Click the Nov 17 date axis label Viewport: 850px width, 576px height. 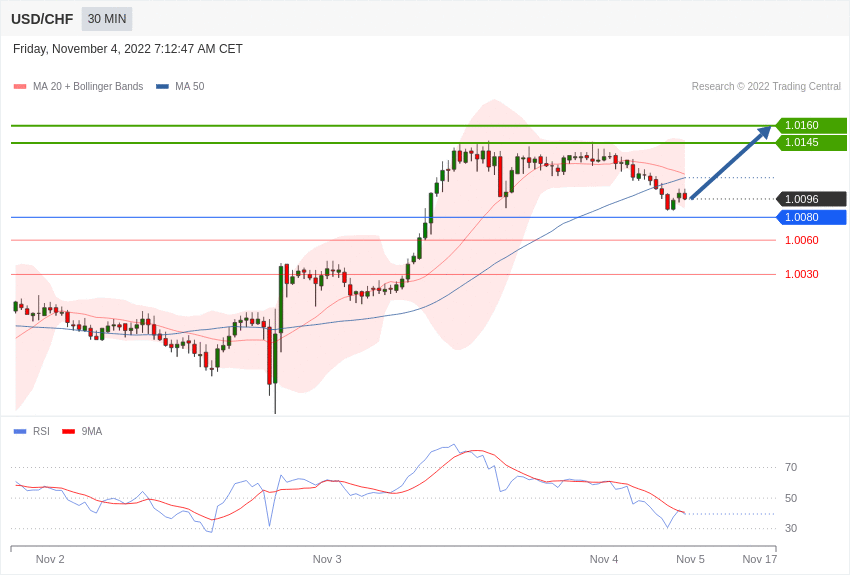tap(759, 559)
